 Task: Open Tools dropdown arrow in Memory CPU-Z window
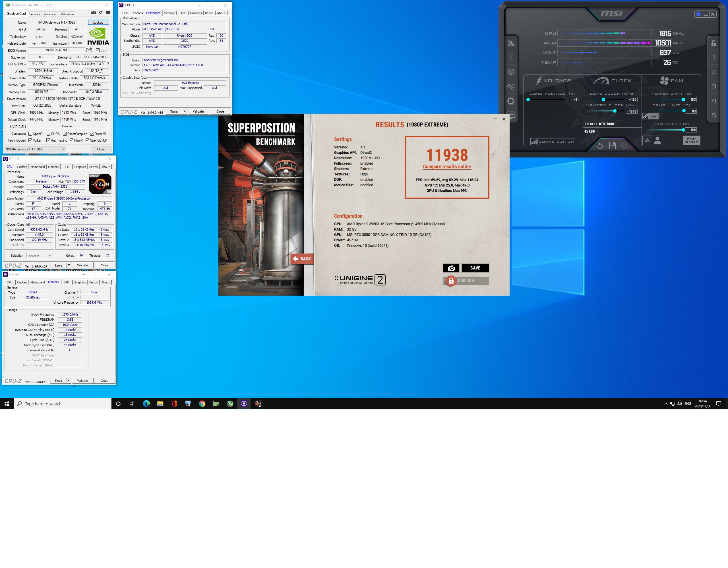tap(69, 380)
